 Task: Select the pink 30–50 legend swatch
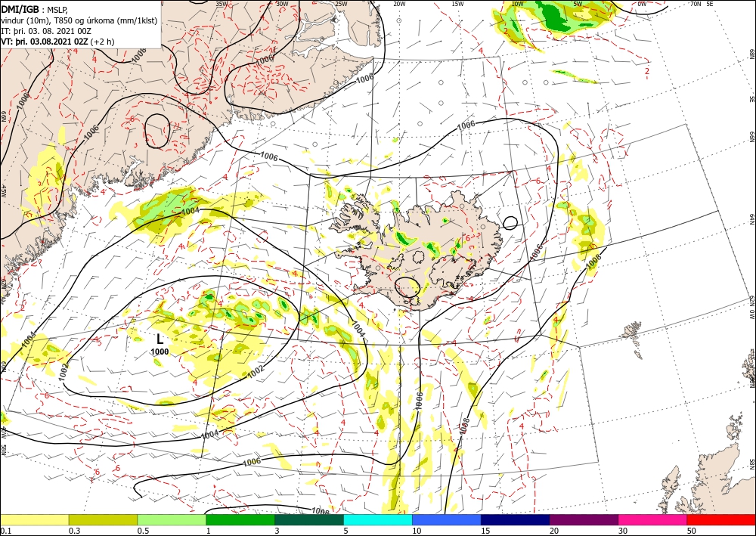point(653,520)
